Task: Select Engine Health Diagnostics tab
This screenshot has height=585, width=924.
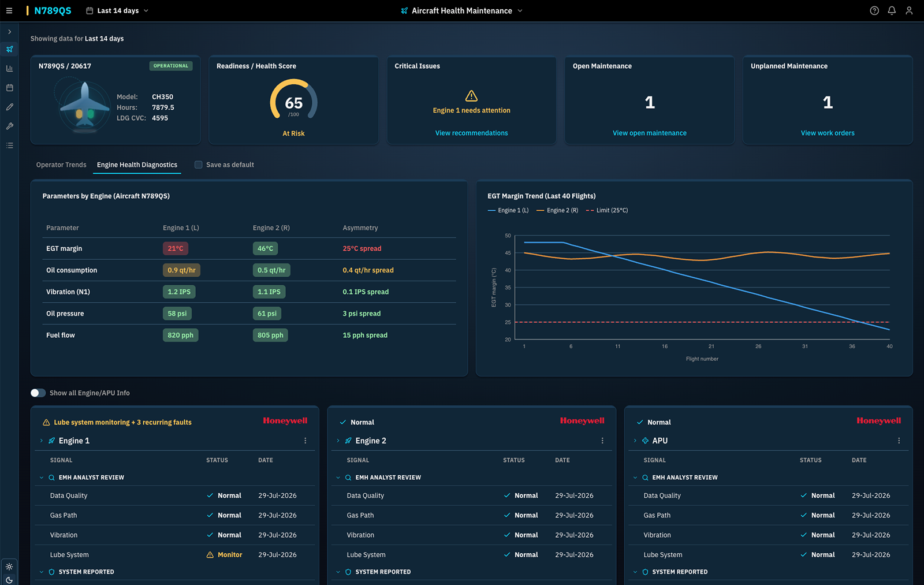Action: point(137,165)
